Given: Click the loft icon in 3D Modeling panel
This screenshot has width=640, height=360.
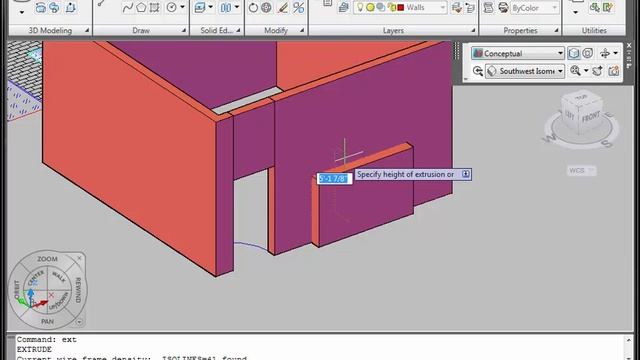Looking at the screenshot, I should (x=40, y=7).
